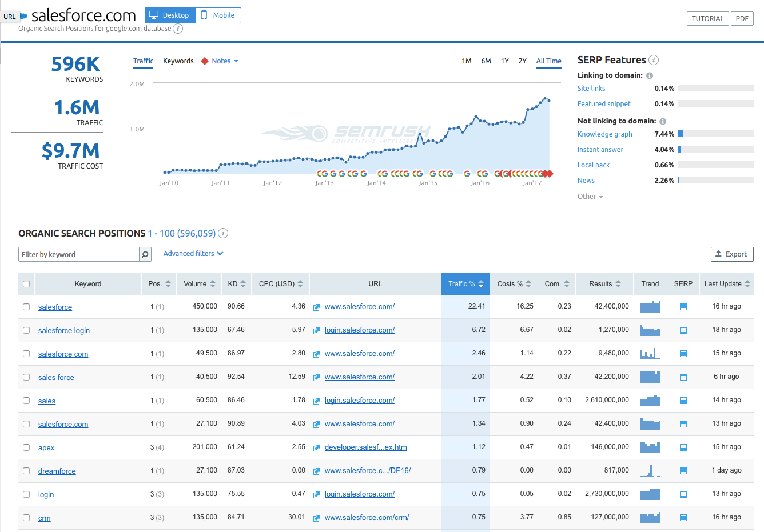View trend chart thumbnail for apex keyword
Screen dimensions: 764x532
650,447
